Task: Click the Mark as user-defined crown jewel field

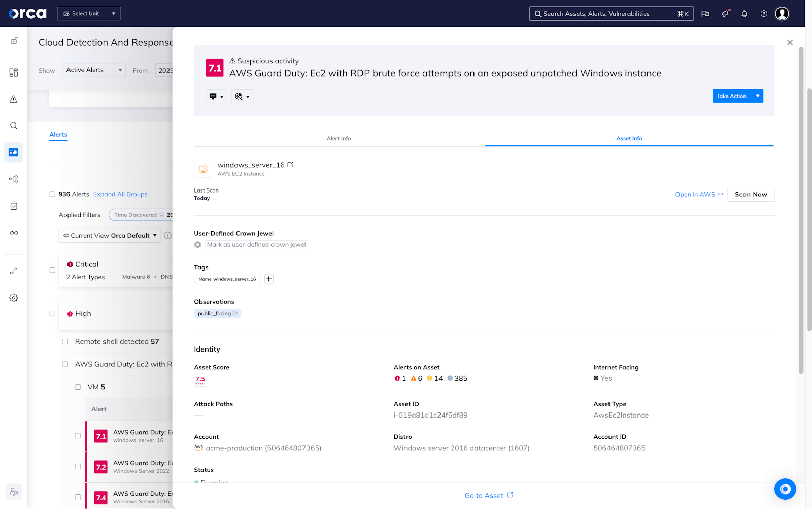Action: pos(256,244)
